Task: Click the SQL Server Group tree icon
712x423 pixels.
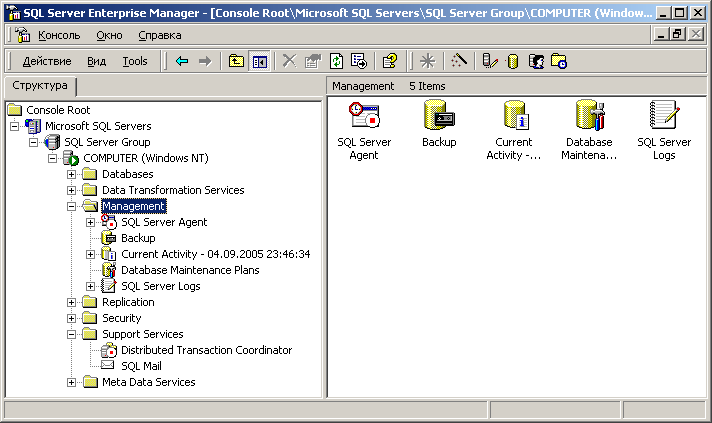Action: click(x=52, y=142)
